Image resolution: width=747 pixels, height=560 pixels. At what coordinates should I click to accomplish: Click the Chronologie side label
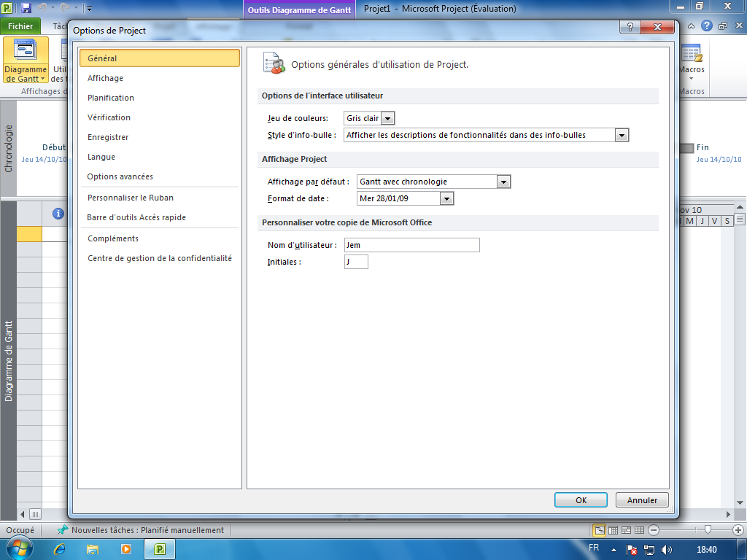coord(8,148)
